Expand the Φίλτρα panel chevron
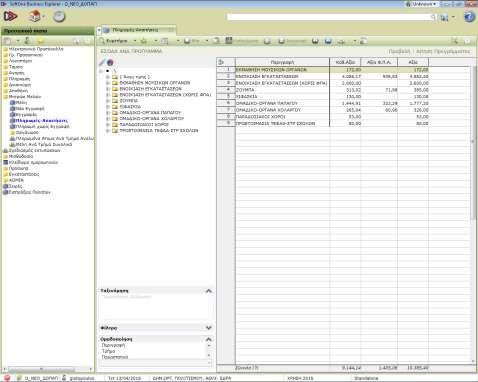This screenshot has height=382, width=478. [209, 328]
